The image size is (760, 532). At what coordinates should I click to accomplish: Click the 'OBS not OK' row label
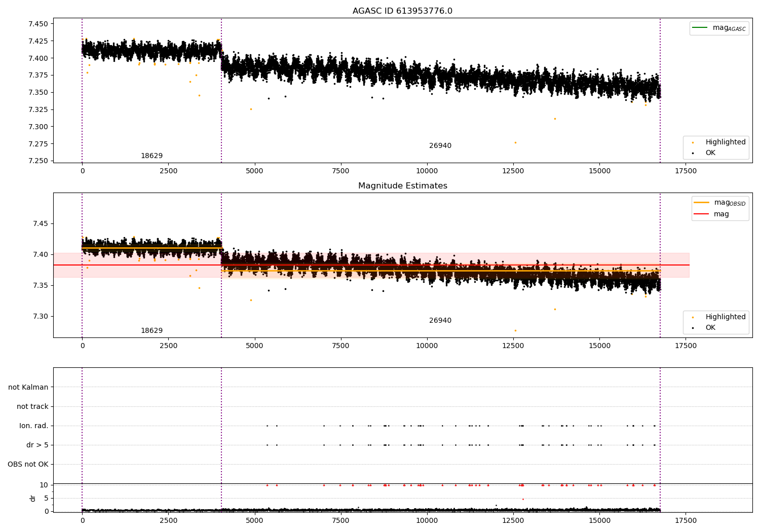(28, 465)
